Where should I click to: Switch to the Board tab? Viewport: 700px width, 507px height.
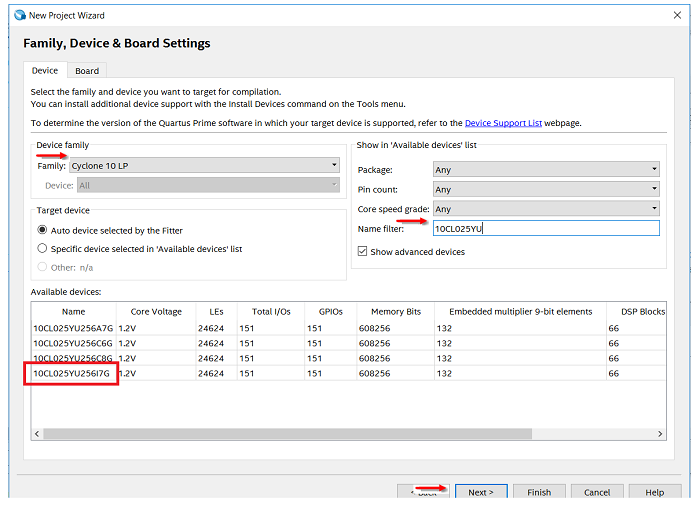click(x=87, y=71)
